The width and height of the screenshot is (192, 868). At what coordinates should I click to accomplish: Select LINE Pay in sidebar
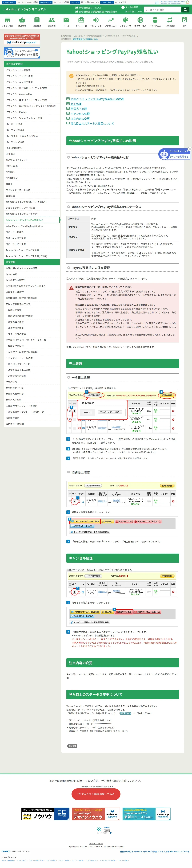point(32,154)
